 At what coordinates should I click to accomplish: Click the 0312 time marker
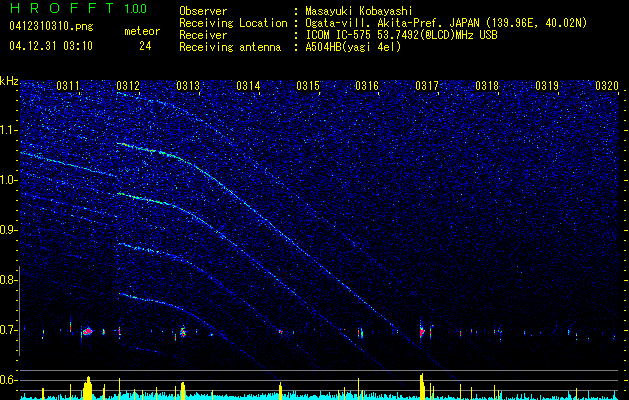128,86
